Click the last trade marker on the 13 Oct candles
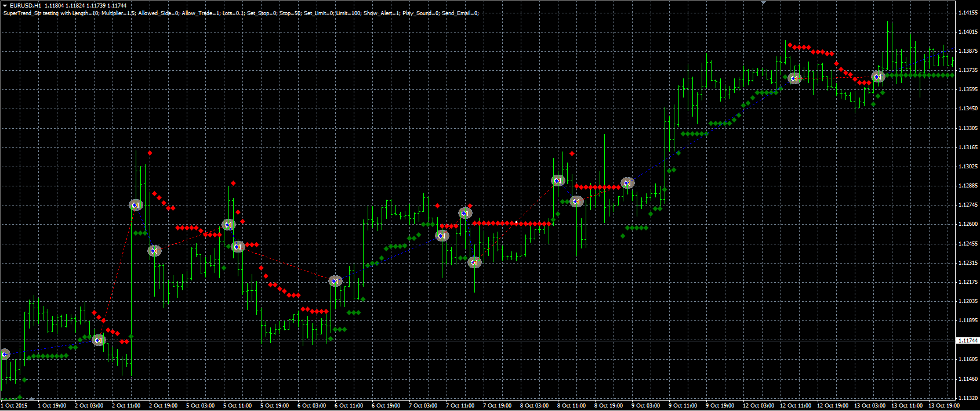The height and width of the screenshot is (411, 980). [x=878, y=77]
